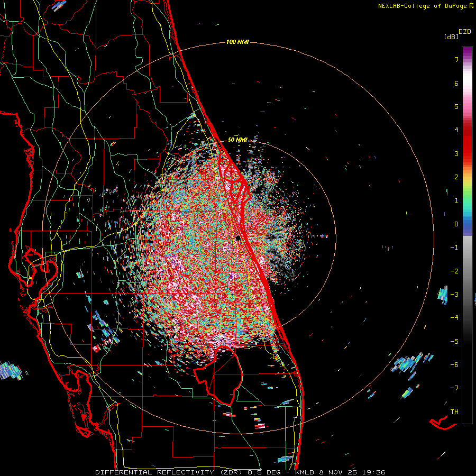The image size is (476, 476).
Task: Click the -5 value on color scale
Action: tap(454, 342)
